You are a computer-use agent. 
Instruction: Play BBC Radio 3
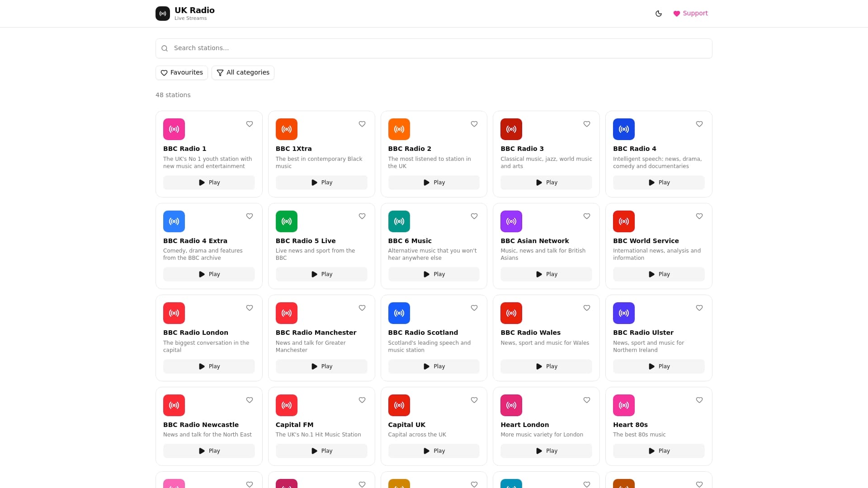pyautogui.click(x=546, y=183)
